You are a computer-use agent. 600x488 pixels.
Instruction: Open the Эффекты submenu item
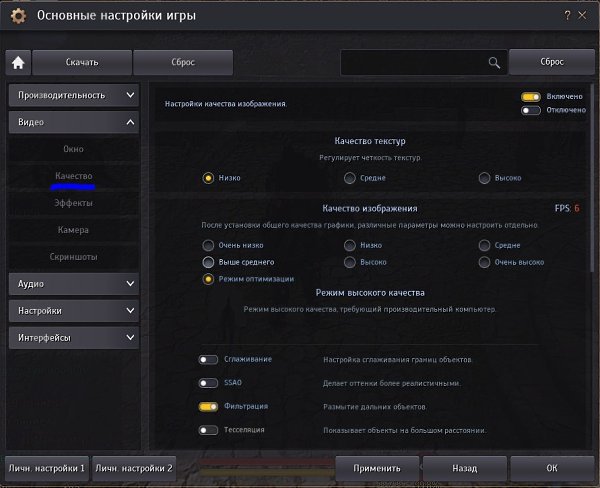tap(73, 203)
